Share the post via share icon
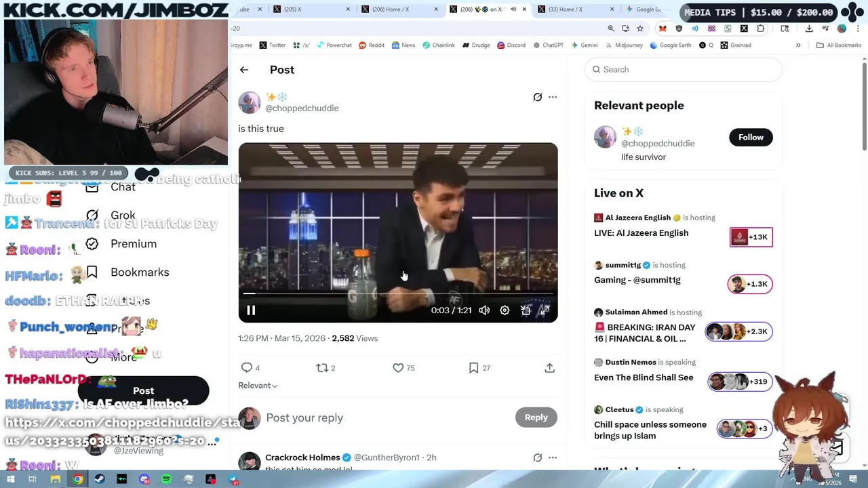 coord(549,367)
